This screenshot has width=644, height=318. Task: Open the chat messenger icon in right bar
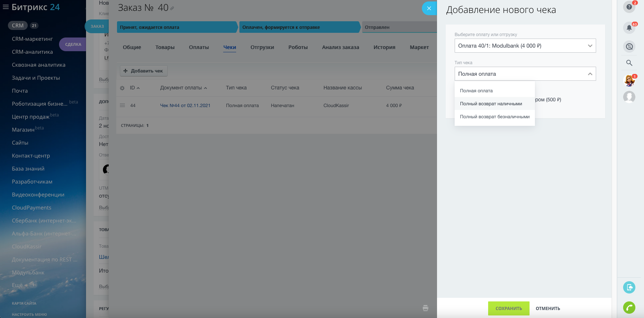629,47
